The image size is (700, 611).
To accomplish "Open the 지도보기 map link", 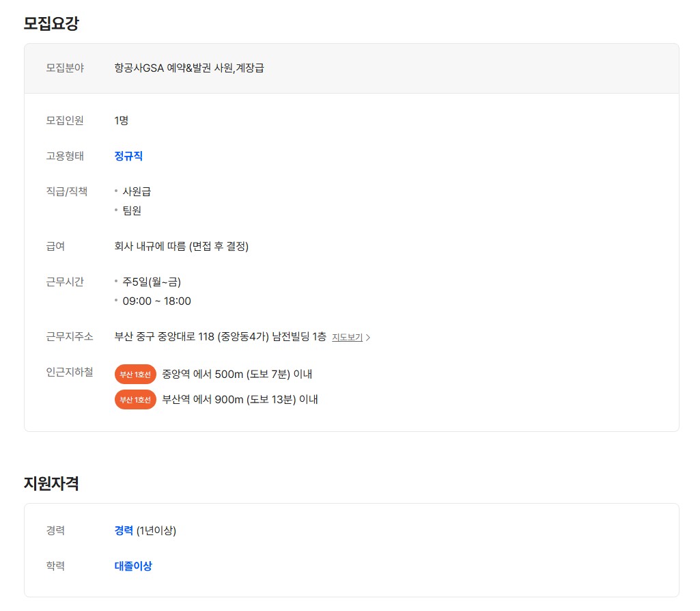I will (347, 337).
